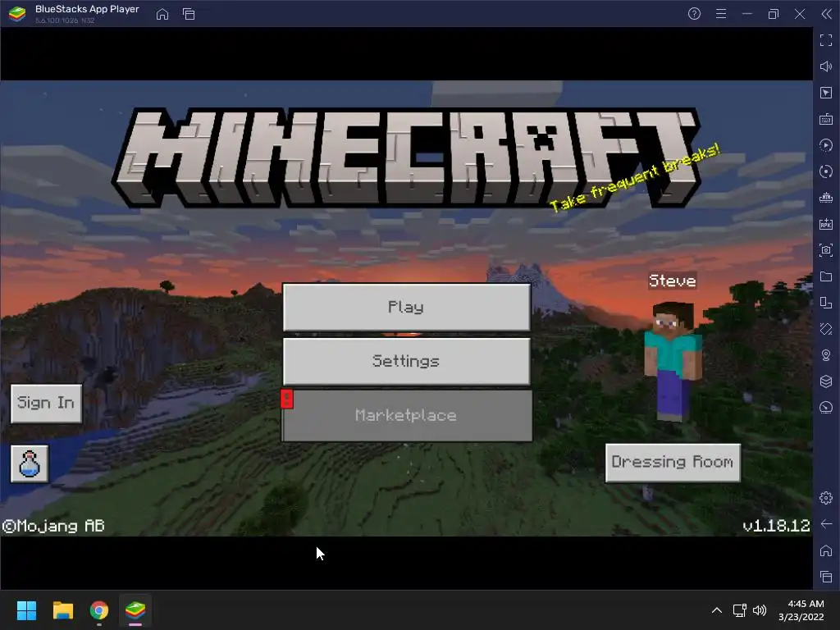Open the Dressing Room

point(673,463)
